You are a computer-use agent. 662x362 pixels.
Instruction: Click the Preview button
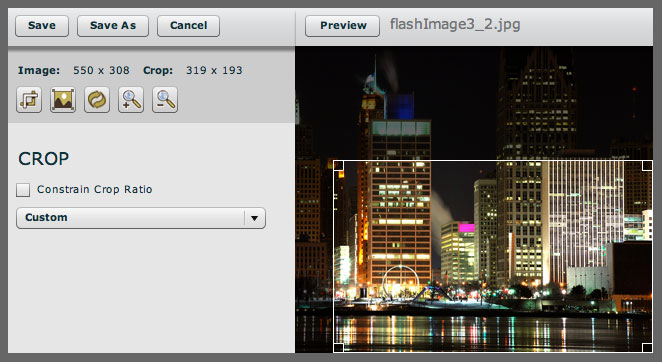pyautogui.click(x=342, y=26)
